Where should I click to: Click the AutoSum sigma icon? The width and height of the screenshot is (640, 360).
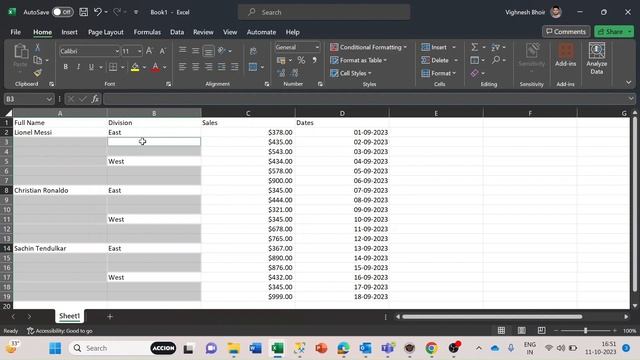(x=474, y=47)
